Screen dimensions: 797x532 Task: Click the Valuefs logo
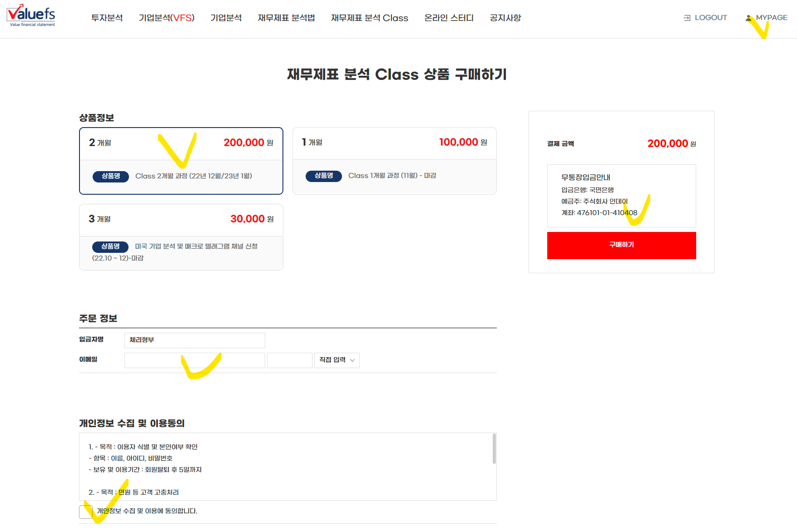[31, 16]
